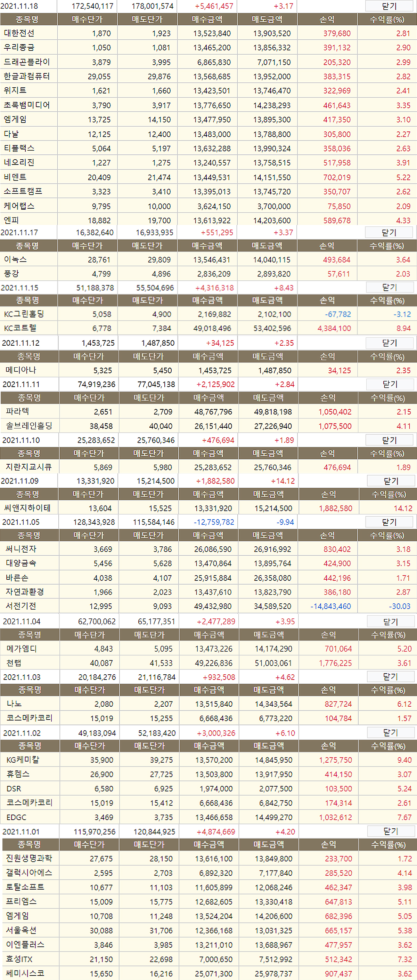This screenshot has height=980, width=417.
Task: Click 닫기 button for 2021.11.15
Action: pos(390,287)
